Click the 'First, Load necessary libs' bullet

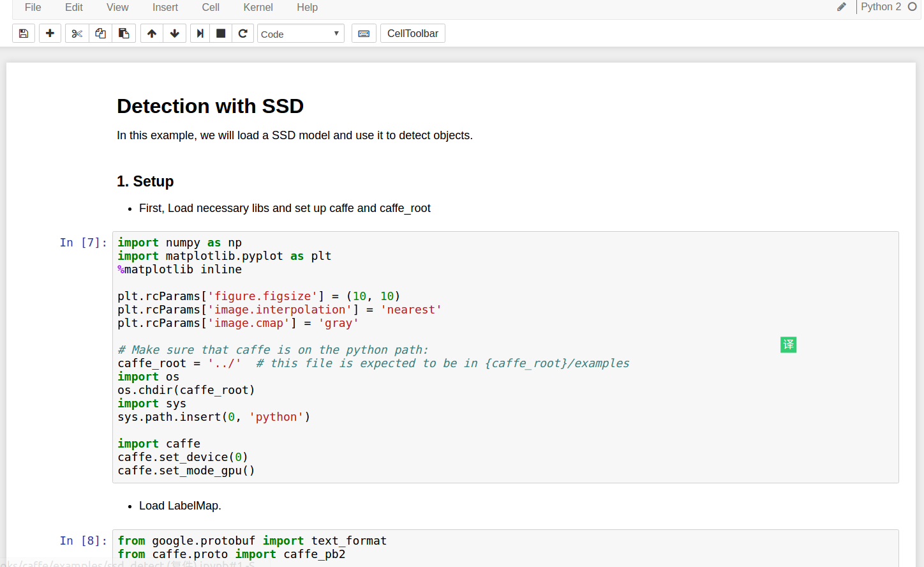[x=285, y=208]
